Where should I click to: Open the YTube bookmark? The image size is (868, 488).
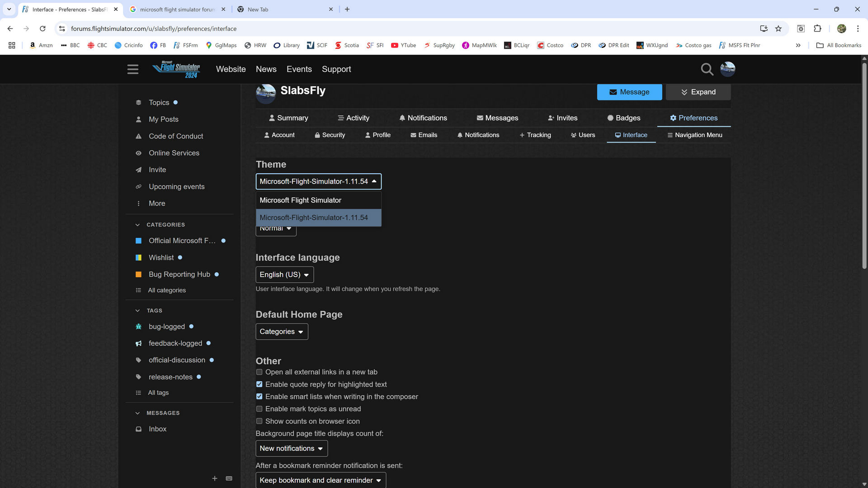(x=404, y=45)
